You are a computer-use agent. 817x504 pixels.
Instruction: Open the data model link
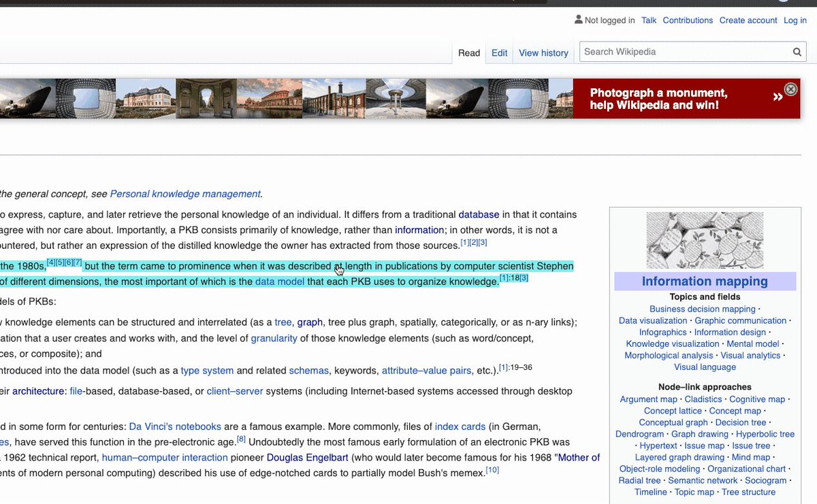point(280,281)
